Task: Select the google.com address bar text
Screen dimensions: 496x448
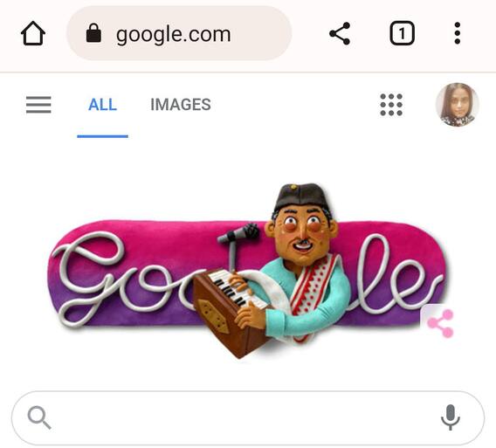Action: (x=174, y=34)
